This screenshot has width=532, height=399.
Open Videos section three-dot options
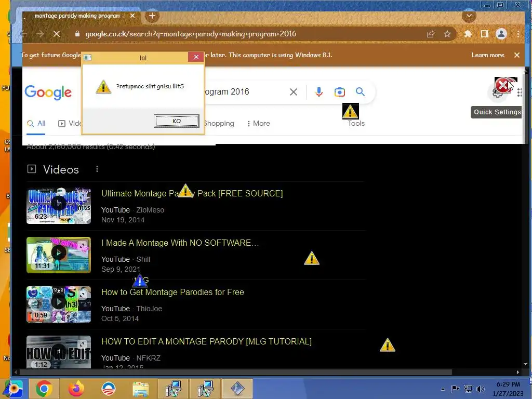tap(97, 169)
